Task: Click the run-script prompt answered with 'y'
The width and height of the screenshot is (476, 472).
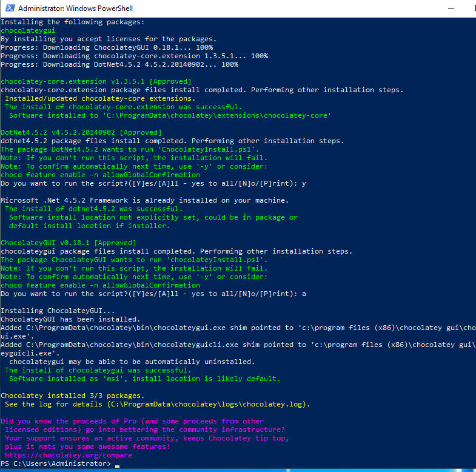Action: 152,183
